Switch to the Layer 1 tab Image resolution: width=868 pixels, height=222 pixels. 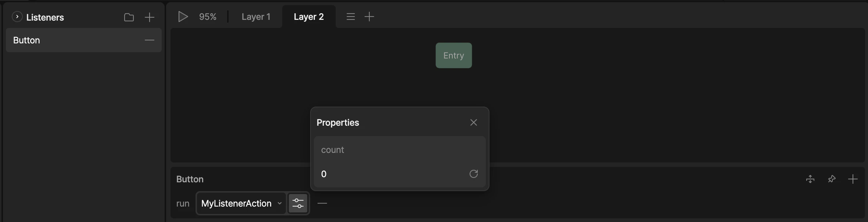(x=256, y=16)
